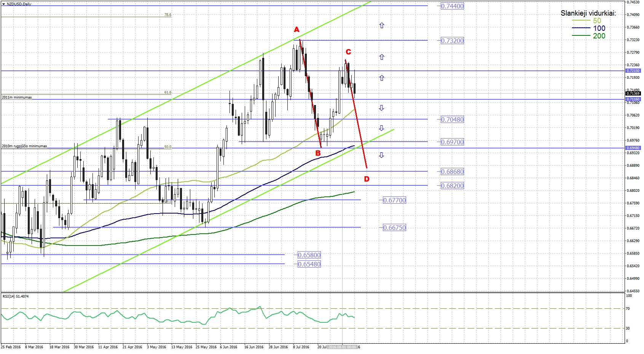
Task: Click the up arrow under the 0.72150 line
Action: (x=381, y=78)
